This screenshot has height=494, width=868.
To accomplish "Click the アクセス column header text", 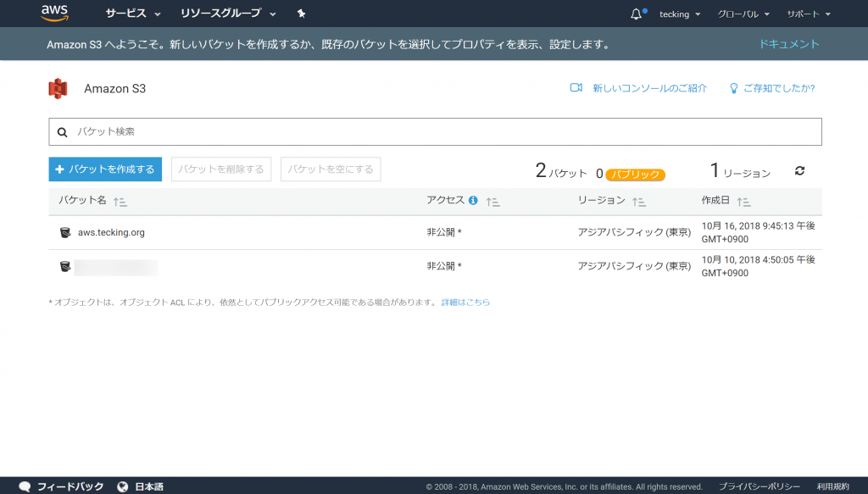I will click(x=445, y=200).
